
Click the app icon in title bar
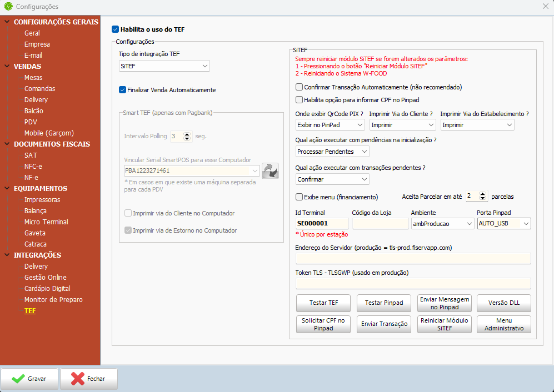tap(8, 6)
